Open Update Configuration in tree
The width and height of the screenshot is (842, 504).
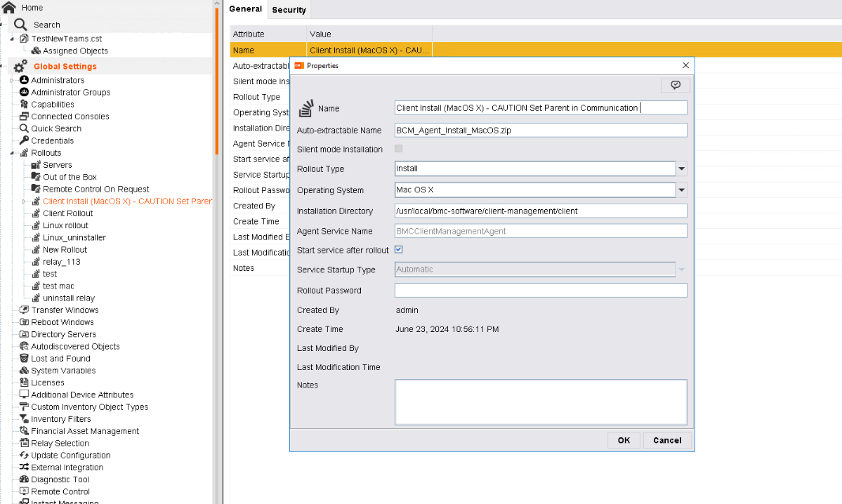(x=71, y=455)
